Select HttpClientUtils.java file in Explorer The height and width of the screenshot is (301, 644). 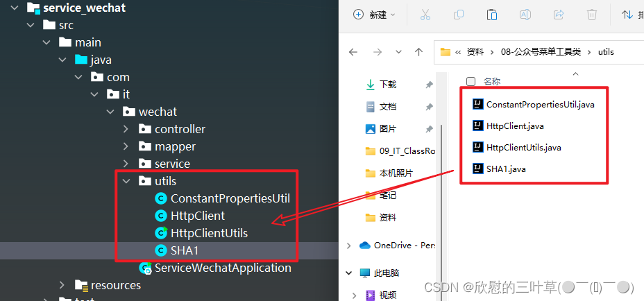coord(517,147)
